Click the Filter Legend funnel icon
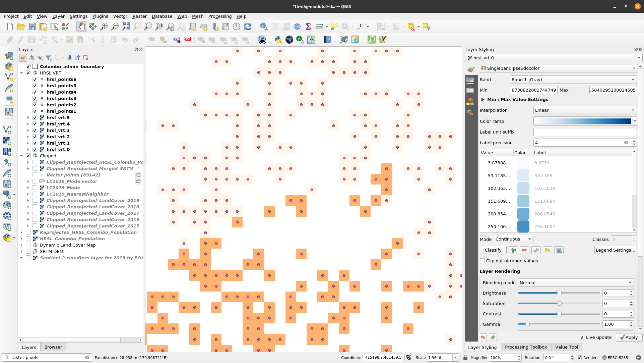 49,58
